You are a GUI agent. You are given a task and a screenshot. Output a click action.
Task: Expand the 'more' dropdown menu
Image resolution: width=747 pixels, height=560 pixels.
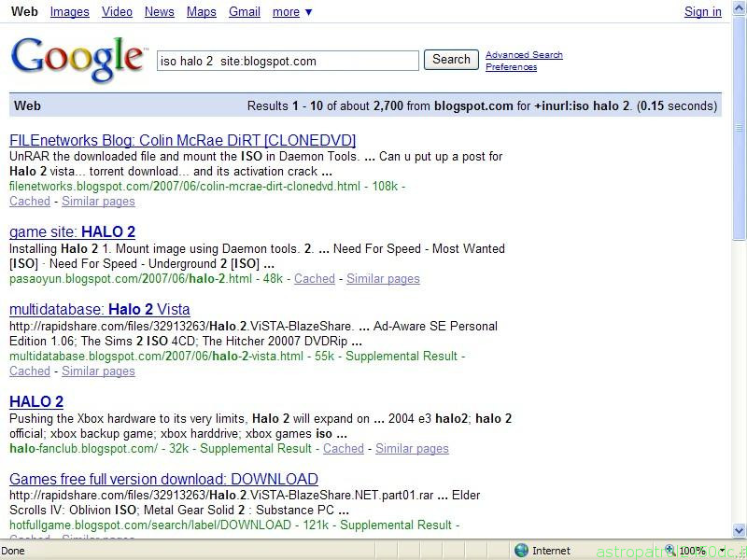click(x=292, y=12)
